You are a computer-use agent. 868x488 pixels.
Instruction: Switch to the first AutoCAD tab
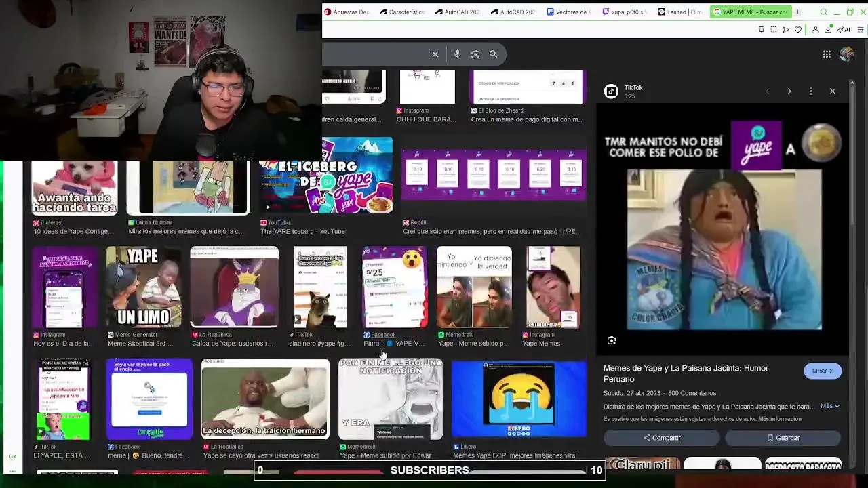coord(458,12)
